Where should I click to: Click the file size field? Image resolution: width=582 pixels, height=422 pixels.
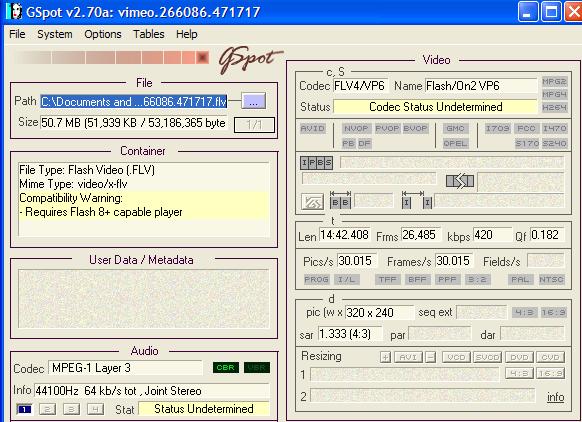coord(133,123)
